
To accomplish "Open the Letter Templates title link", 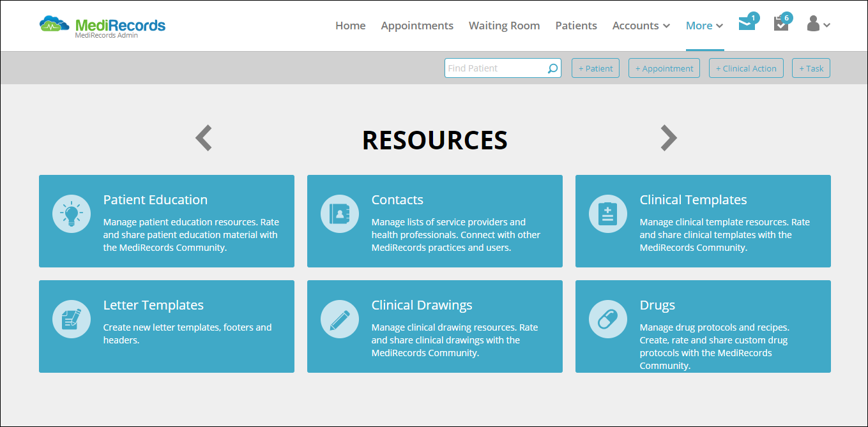I will tap(153, 305).
